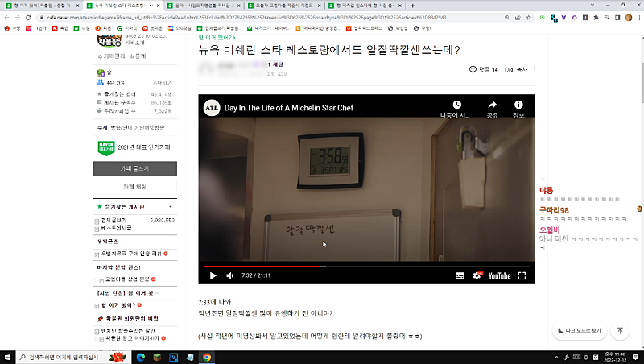This screenshot has width=644, height=364.
Task: Open Chrome extensions puzzle icon
Action: [x=596, y=18]
